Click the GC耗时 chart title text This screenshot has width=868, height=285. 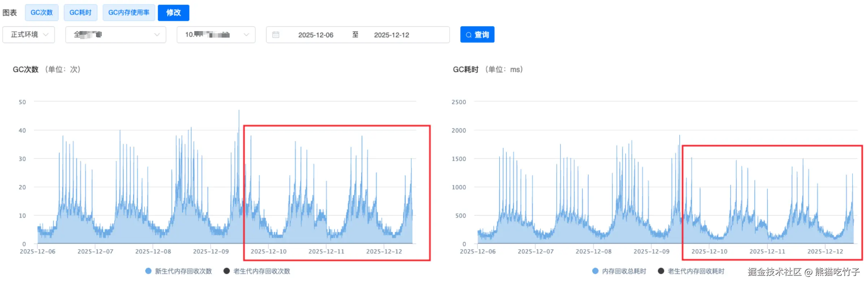coord(466,69)
